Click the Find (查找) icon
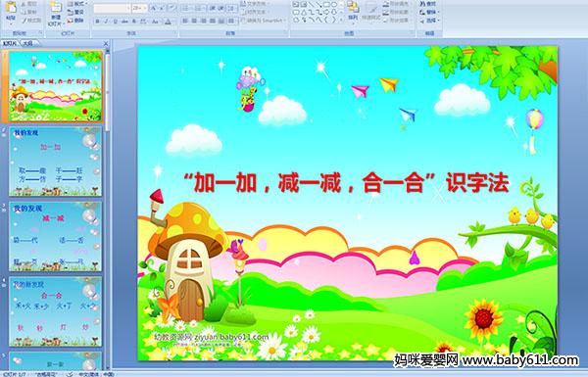 point(428,3)
